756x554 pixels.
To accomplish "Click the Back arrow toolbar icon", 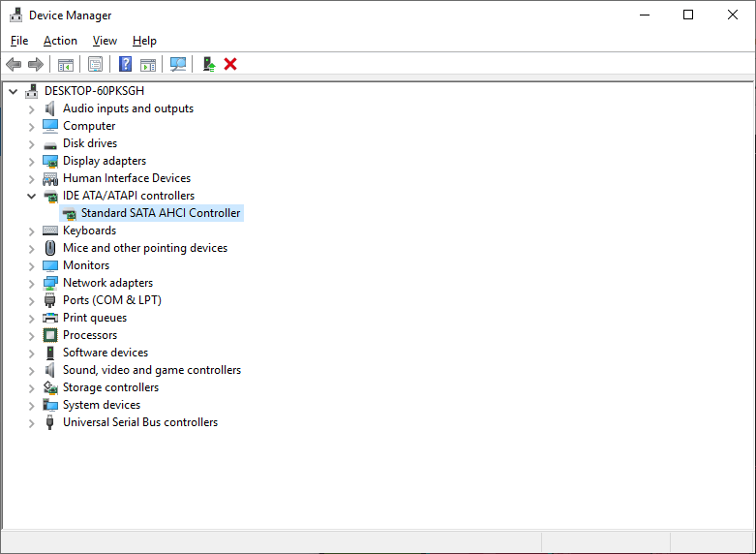I will click(x=14, y=64).
